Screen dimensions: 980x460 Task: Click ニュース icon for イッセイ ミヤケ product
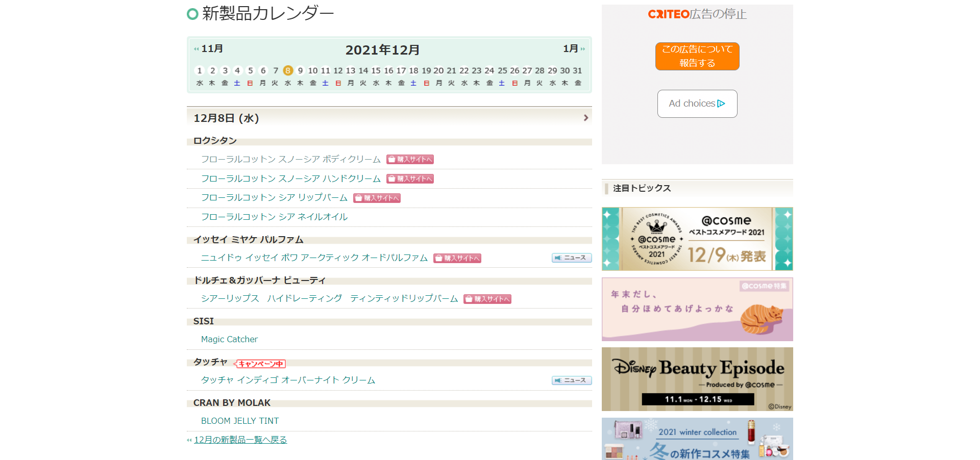coord(572,258)
